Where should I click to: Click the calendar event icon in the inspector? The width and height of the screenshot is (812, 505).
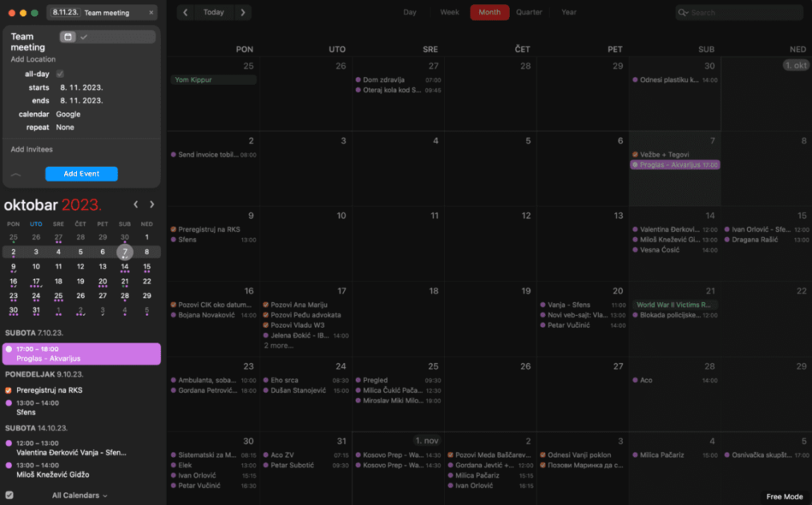point(67,38)
